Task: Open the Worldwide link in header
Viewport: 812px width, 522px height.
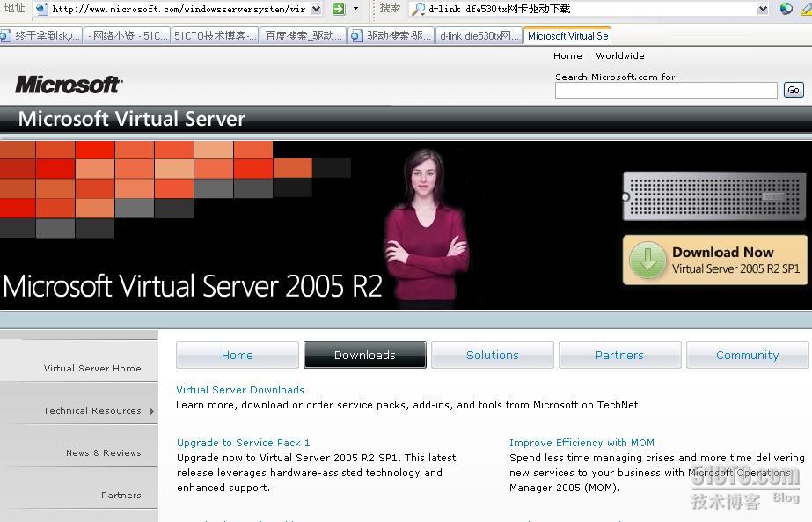Action: pyautogui.click(x=620, y=56)
